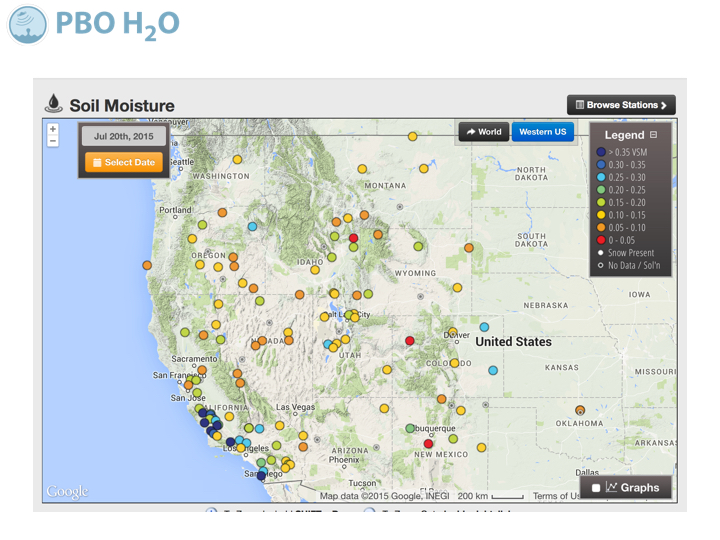This screenshot has height=540, width=720.
Task: Click the Google logo on the map
Action: pyautogui.click(x=67, y=491)
